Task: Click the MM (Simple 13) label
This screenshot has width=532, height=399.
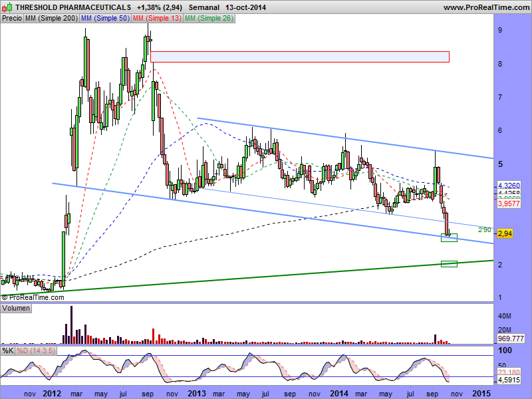Action: coord(157,19)
